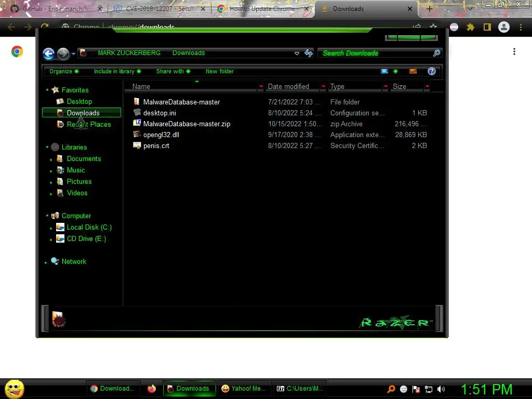Open the Share with menu
The height and width of the screenshot is (399, 532).
click(x=173, y=71)
